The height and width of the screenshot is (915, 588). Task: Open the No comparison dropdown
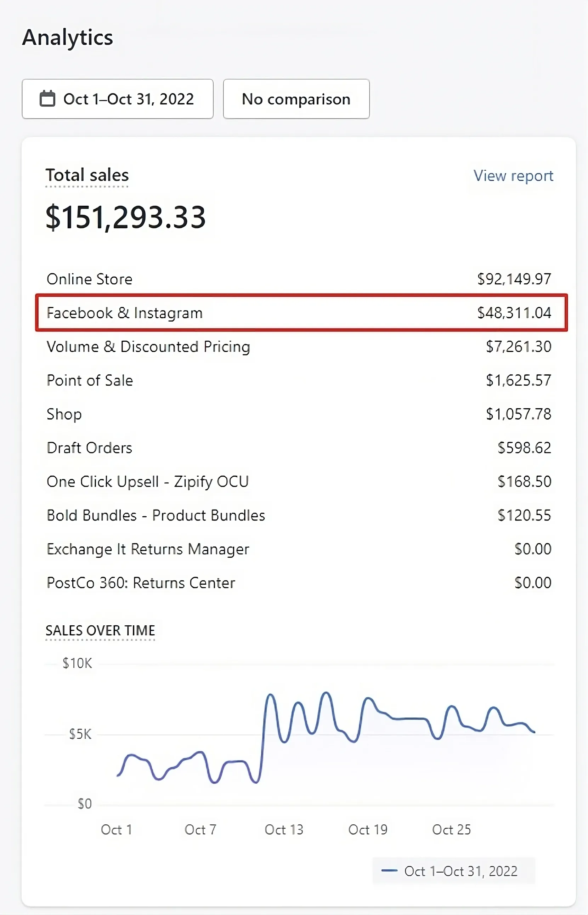pyautogui.click(x=296, y=99)
